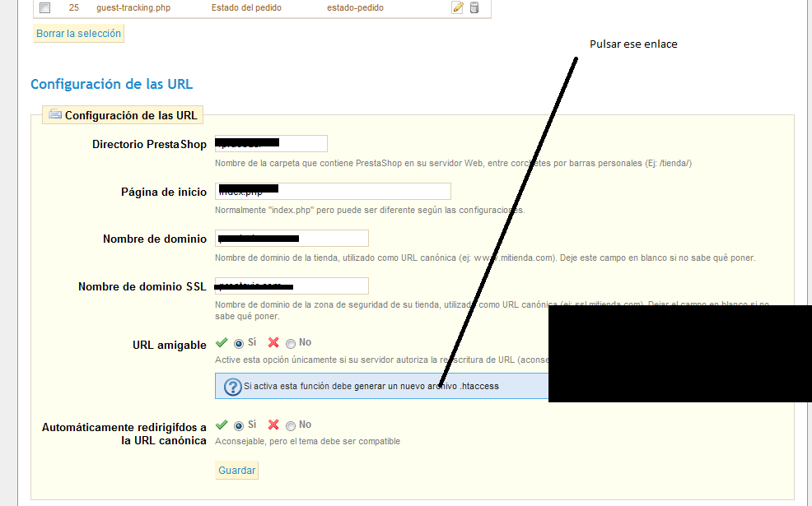Choose Sí for automatic canonical URL redirect
Image resolution: width=812 pixels, height=506 pixels.
click(x=239, y=426)
